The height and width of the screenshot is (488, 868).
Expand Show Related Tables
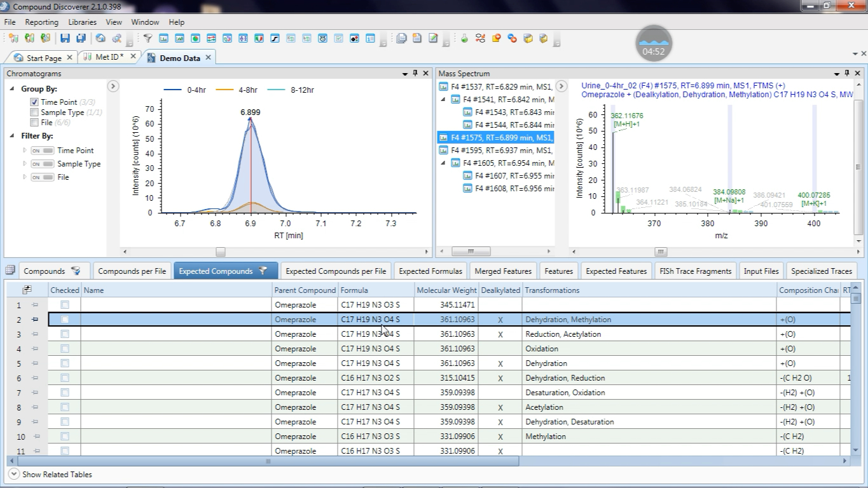(13, 474)
